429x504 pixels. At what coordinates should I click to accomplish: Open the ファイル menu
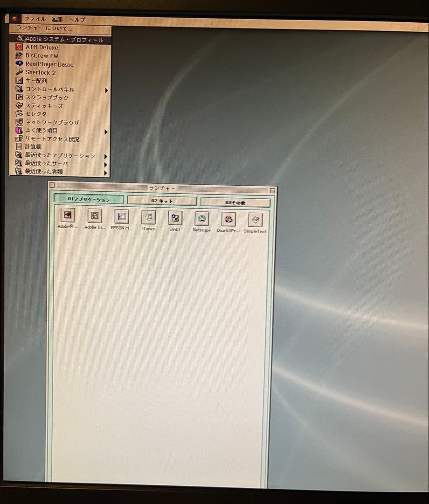click(x=36, y=19)
